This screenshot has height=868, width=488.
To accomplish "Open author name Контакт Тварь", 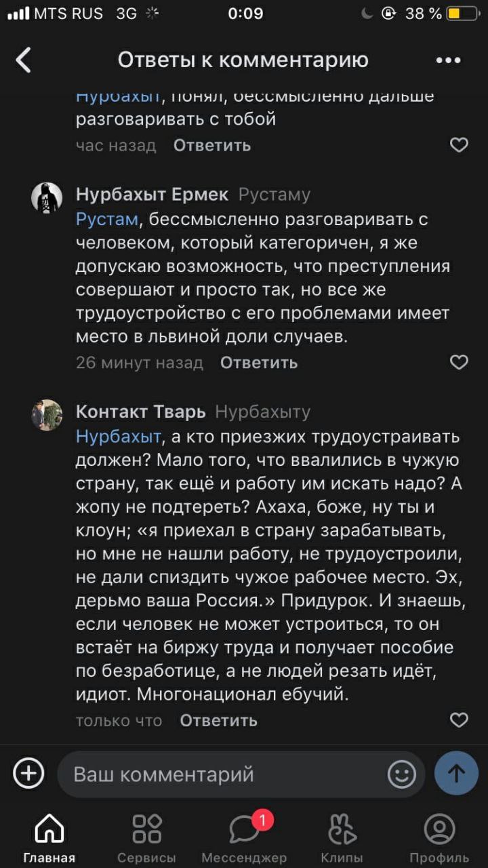I will (140, 412).
